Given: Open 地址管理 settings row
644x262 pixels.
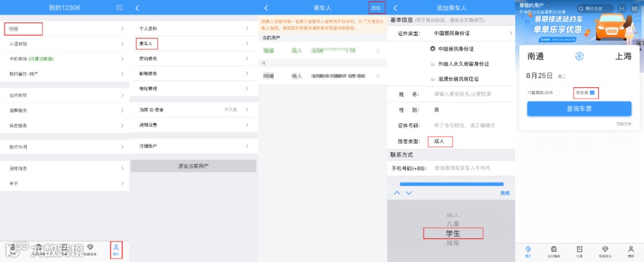Looking at the screenshot, I should pyautogui.click(x=193, y=88).
